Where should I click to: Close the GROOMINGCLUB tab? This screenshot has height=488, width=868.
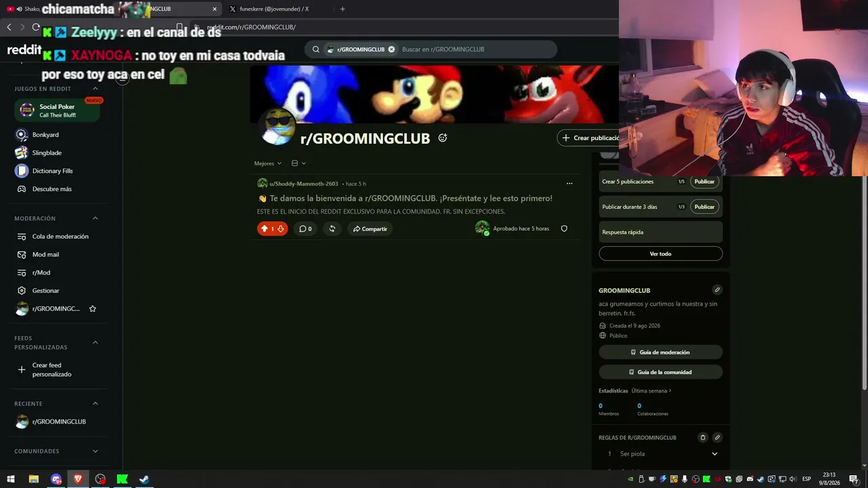(214, 9)
